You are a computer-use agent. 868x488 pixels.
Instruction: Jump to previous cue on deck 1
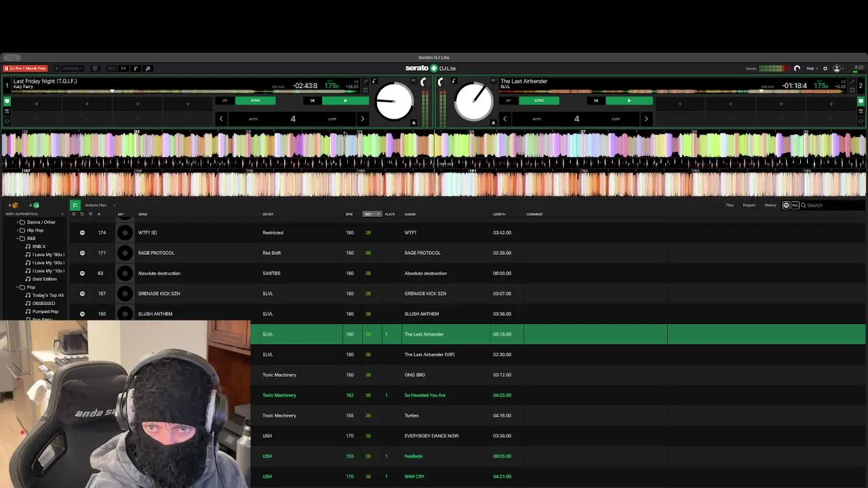click(x=312, y=100)
